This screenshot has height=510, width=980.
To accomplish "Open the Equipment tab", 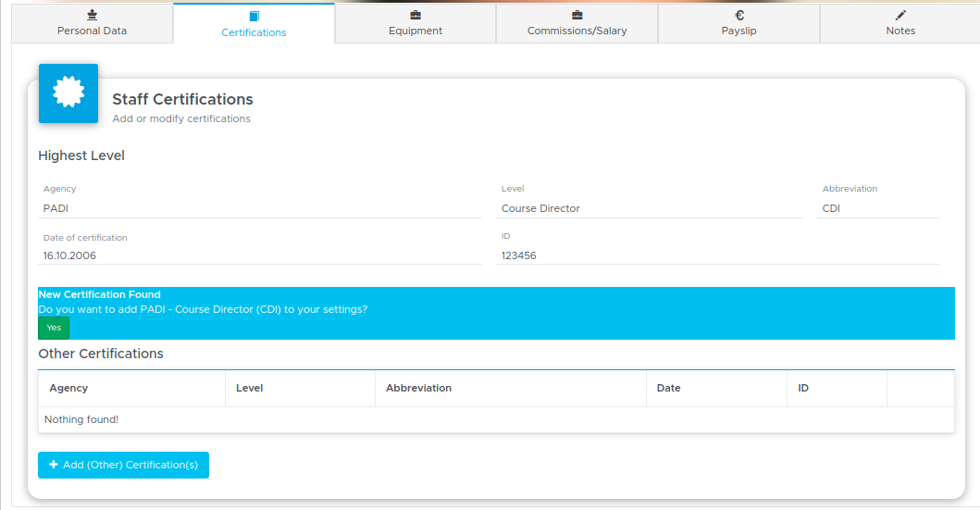I will 415,24.
